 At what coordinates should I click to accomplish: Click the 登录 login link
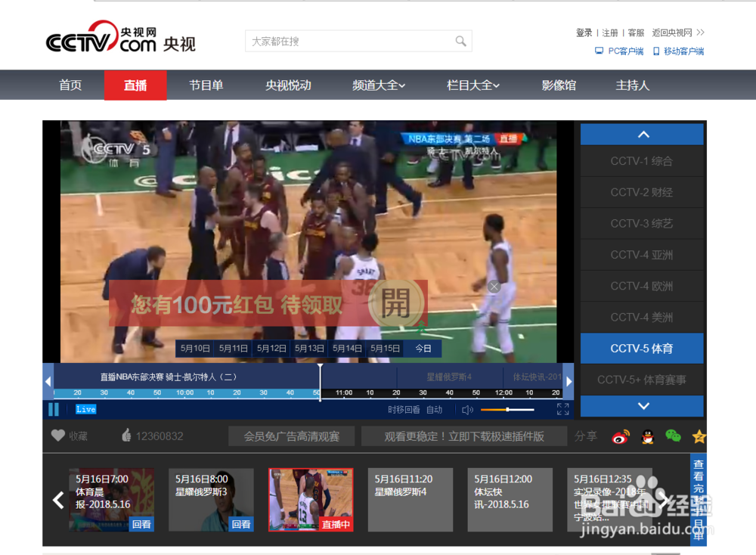coord(584,33)
